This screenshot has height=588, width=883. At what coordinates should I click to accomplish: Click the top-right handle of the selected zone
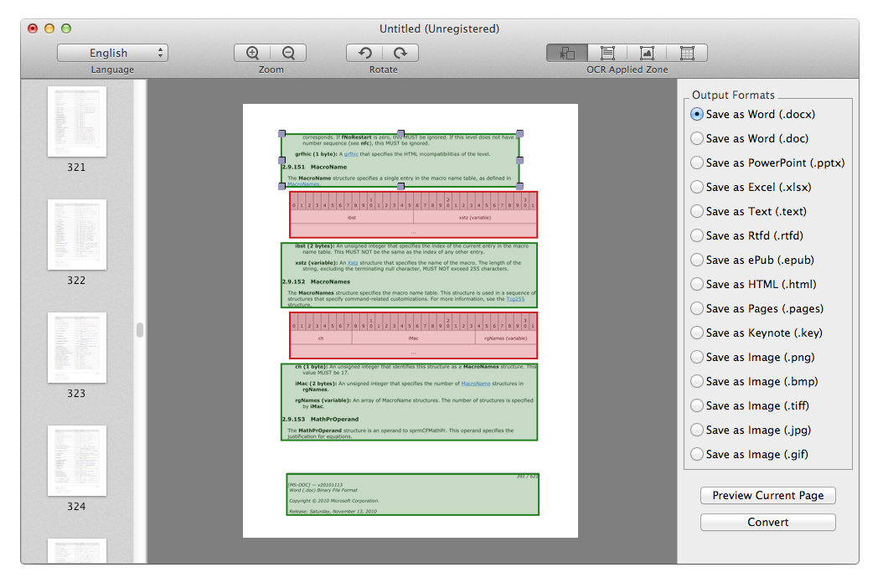pos(519,134)
